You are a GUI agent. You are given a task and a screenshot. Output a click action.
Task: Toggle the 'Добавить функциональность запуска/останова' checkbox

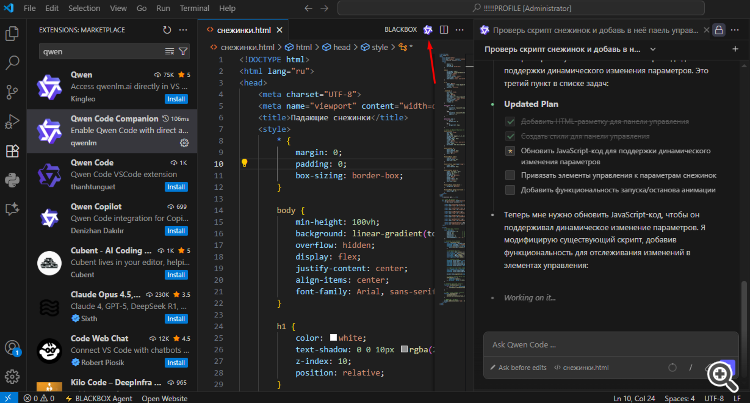(510, 189)
